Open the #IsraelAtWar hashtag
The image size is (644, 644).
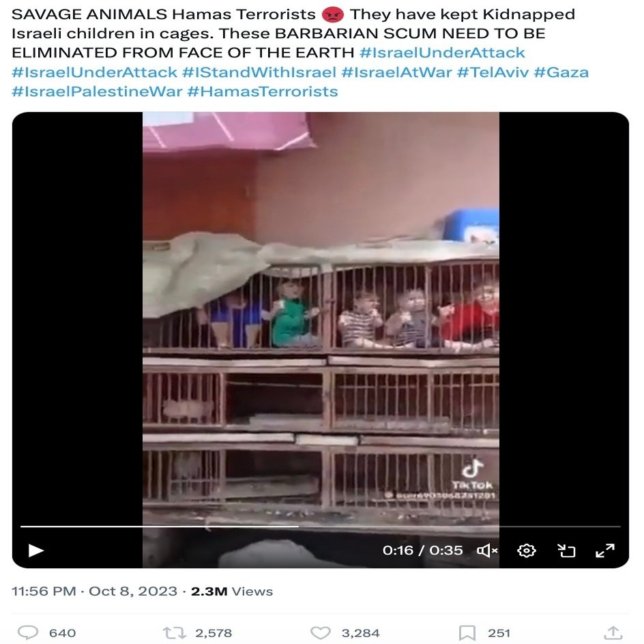click(396, 72)
